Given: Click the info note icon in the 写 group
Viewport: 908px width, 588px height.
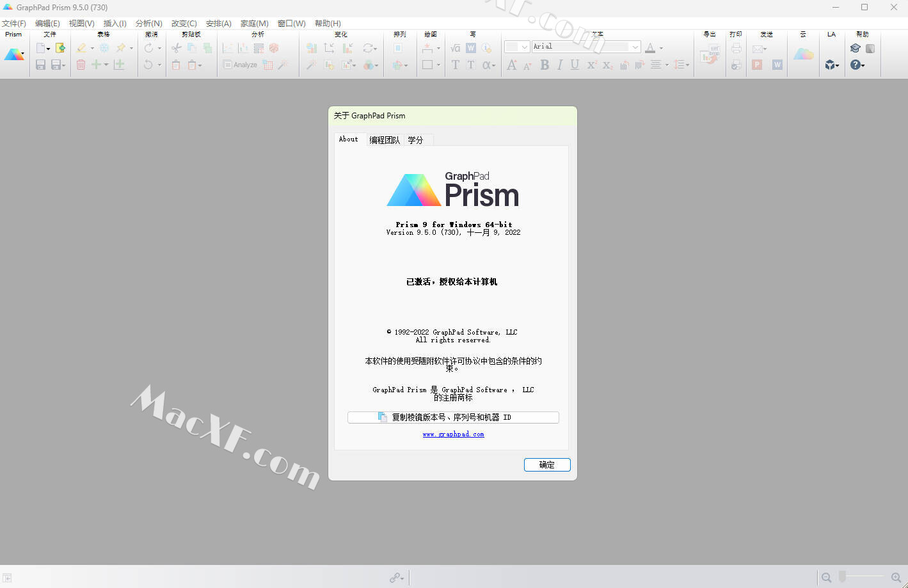Looking at the screenshot, I should [486, 48].
